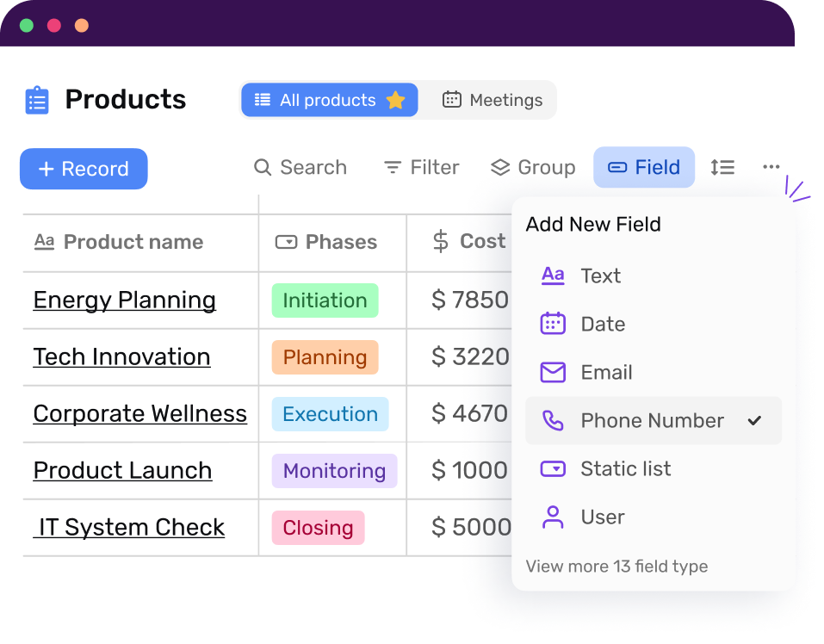Open the Energy Planning record link
Viewport: 824px width, 644px height.
[124, 300]
